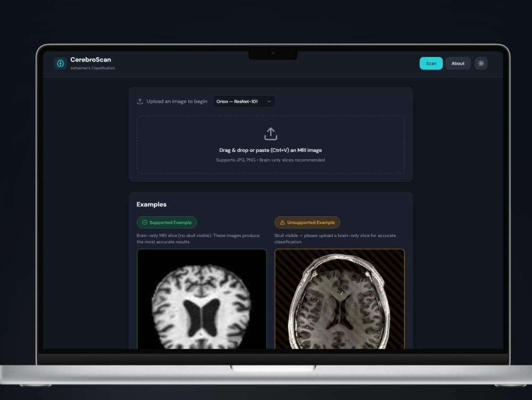Image resolution: width=532 pixels, height=400 pixels.
Task: Click 'Drag & drop or paste' MRI text
Action: (270, 150)
